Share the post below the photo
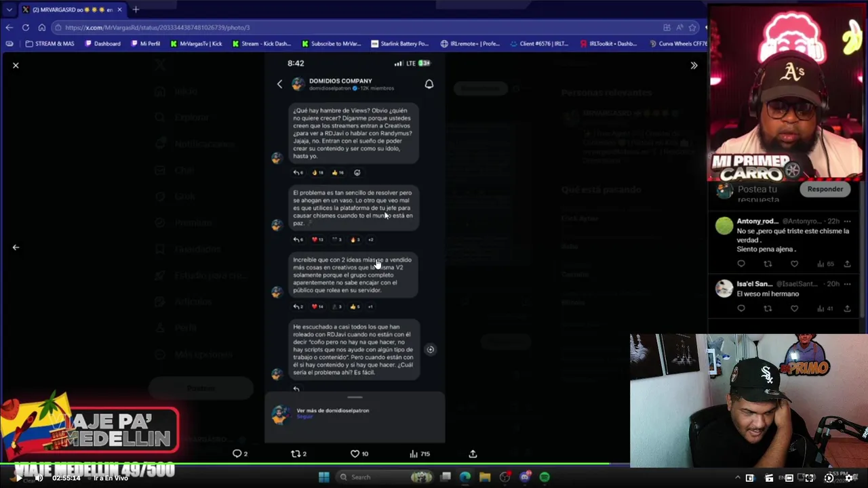The height and width of the screenshot is (488, 868). (473, 453)
